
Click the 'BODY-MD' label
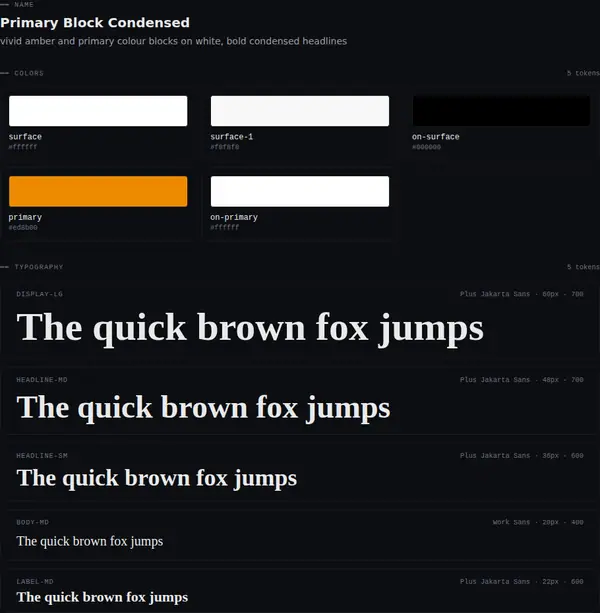pyautogui.click(x=32, y=522)
